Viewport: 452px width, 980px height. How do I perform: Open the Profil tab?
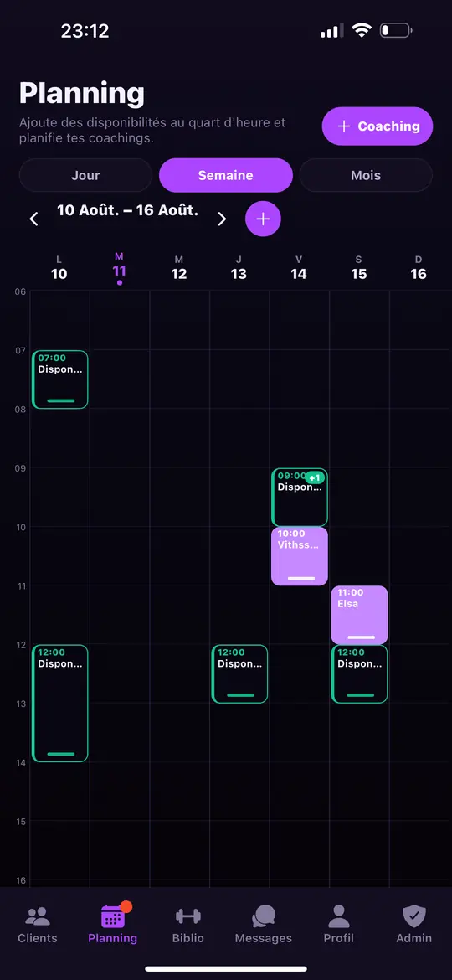click(338, 925)
